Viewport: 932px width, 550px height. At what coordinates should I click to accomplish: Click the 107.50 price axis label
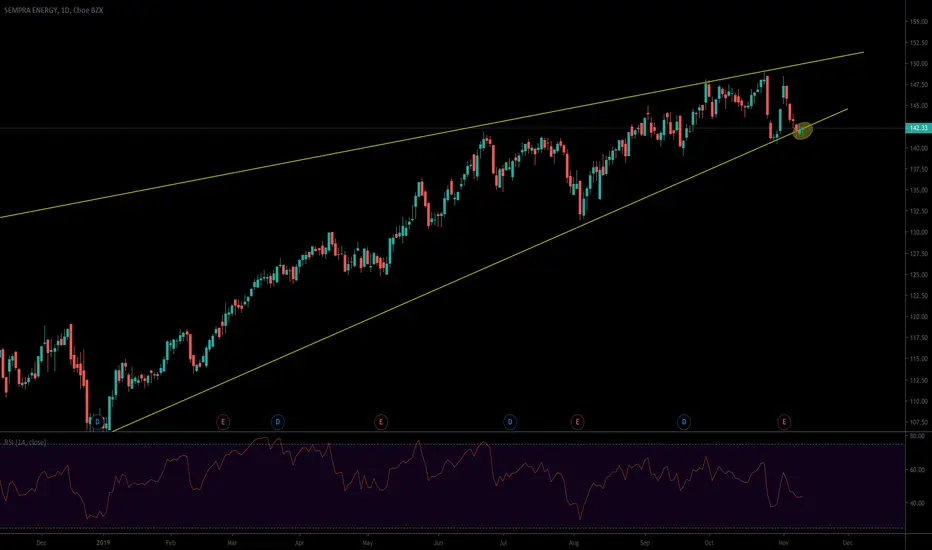[918, 422]
